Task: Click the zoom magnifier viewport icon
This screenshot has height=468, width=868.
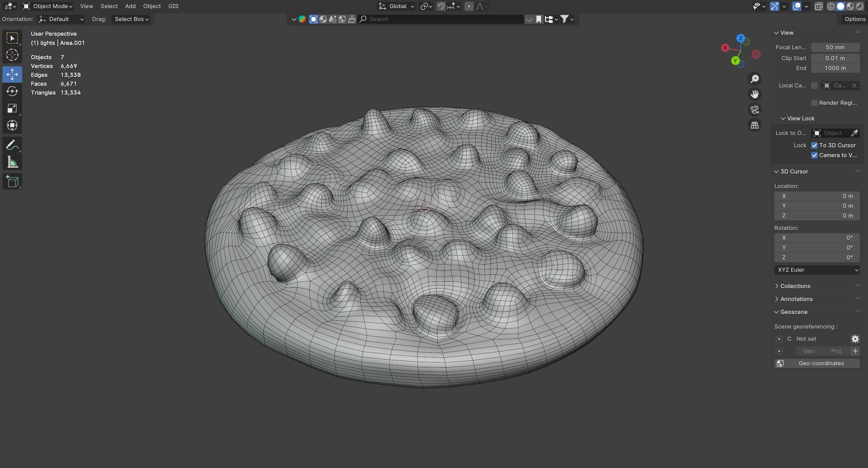Action: [754, 79]
